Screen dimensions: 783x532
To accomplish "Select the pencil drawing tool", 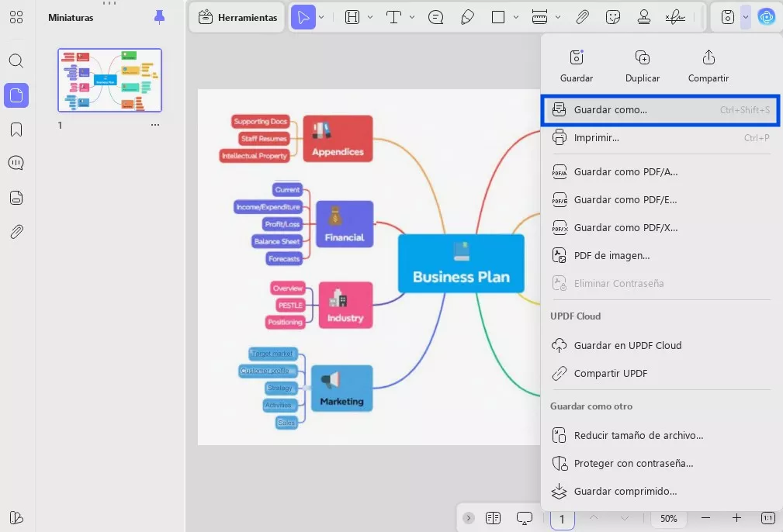I will 467,18.
